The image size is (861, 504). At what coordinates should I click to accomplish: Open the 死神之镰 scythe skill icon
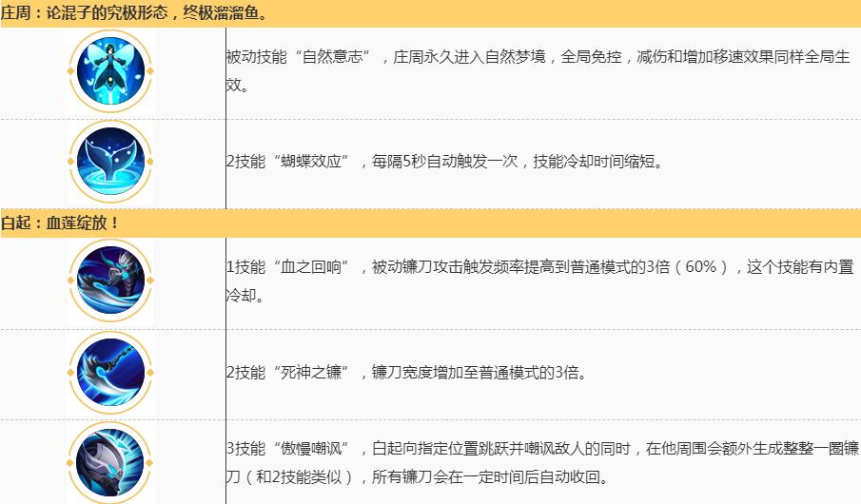coord(111,372)
